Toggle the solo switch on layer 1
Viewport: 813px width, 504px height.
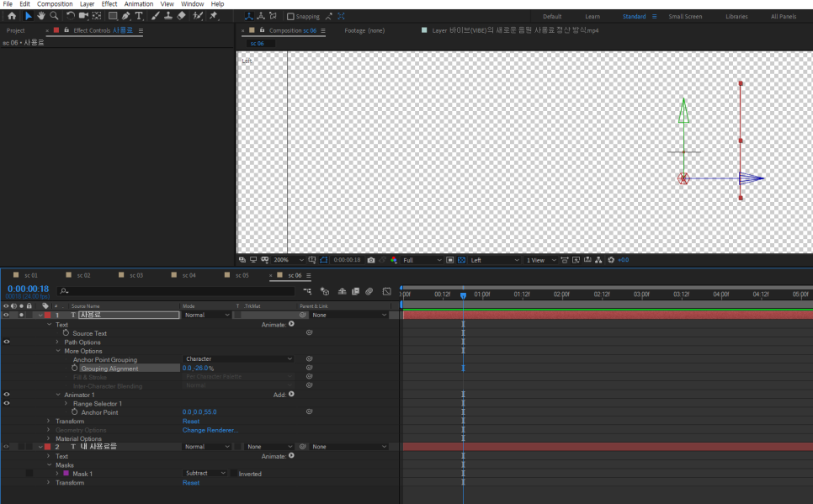(21, 316)
